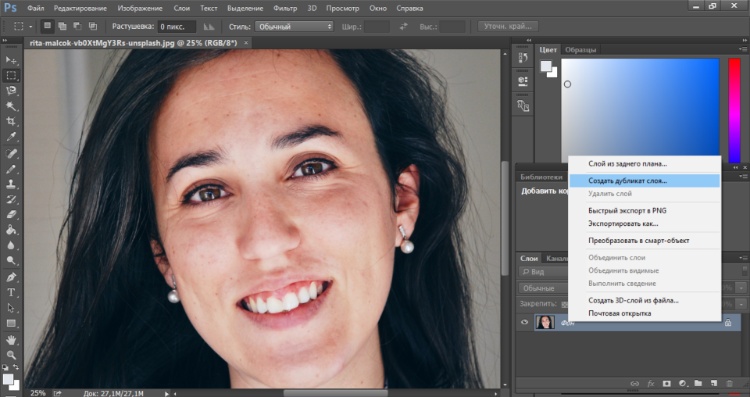The height and width of the screenshot is (397, 750).
Task: Choose Слой из заднего плана
Action: (645, 164)
